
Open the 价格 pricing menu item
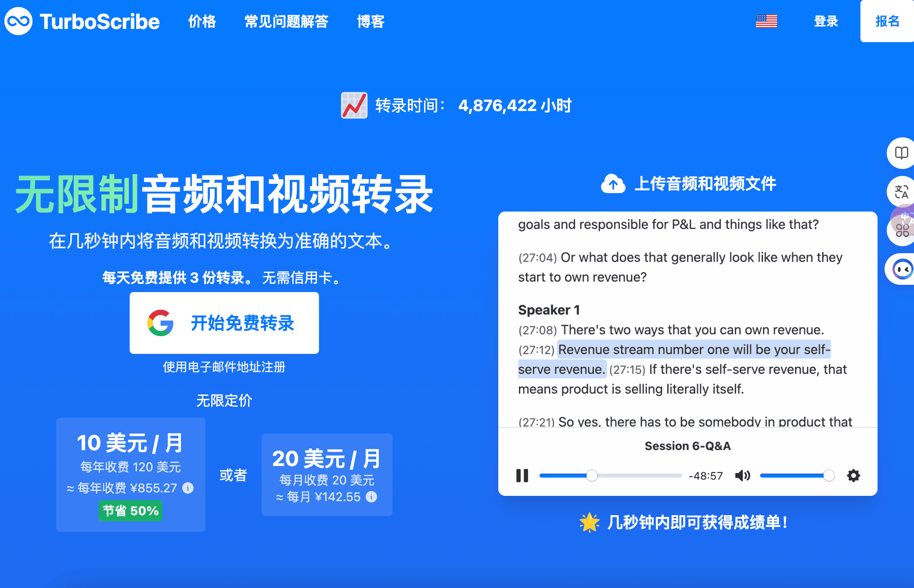click(x=202, y=21)
